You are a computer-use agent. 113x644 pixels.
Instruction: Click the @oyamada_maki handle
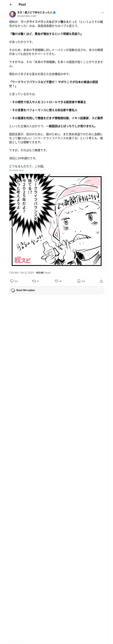[27, 16]
